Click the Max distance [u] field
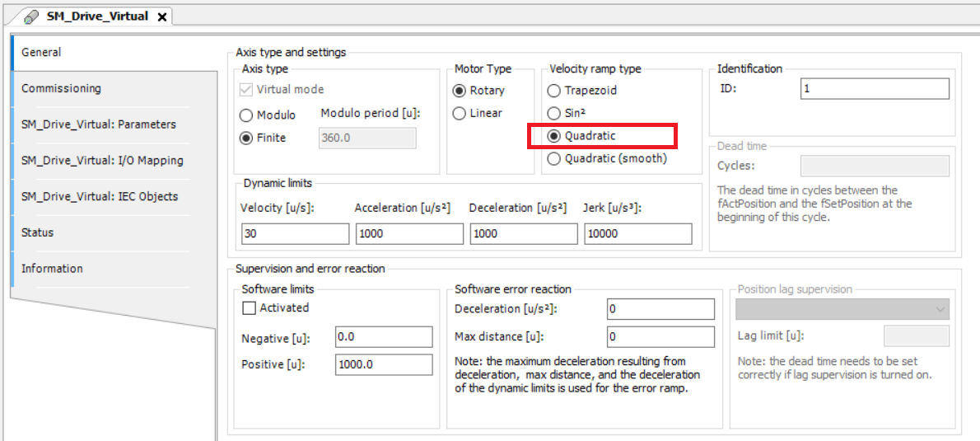The image size is (980, 441). point(660,337)
